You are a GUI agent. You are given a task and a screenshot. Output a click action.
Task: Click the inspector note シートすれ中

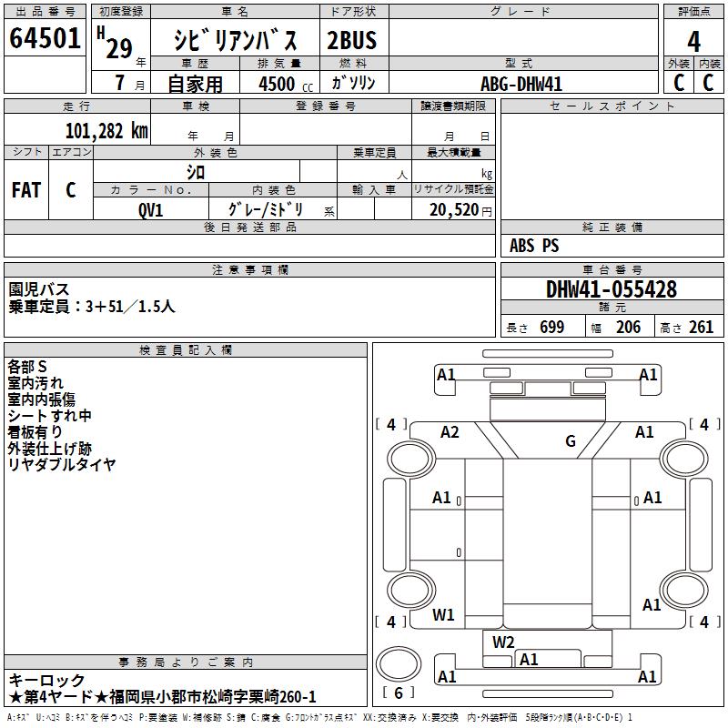[x=50, y=416]
